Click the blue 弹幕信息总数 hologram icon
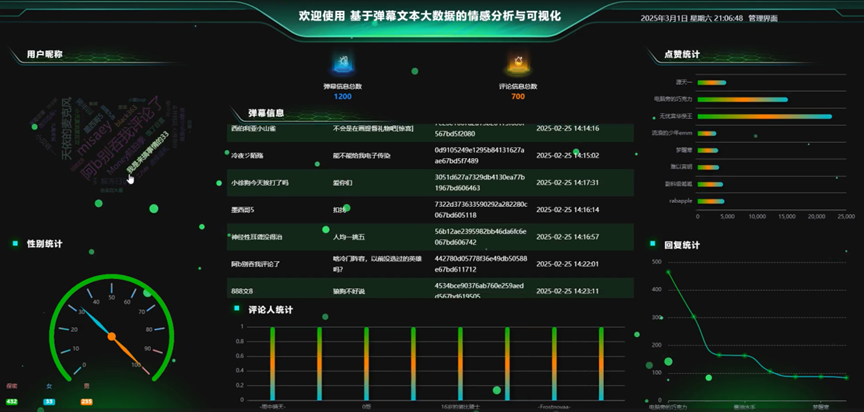 pos(342,63)
